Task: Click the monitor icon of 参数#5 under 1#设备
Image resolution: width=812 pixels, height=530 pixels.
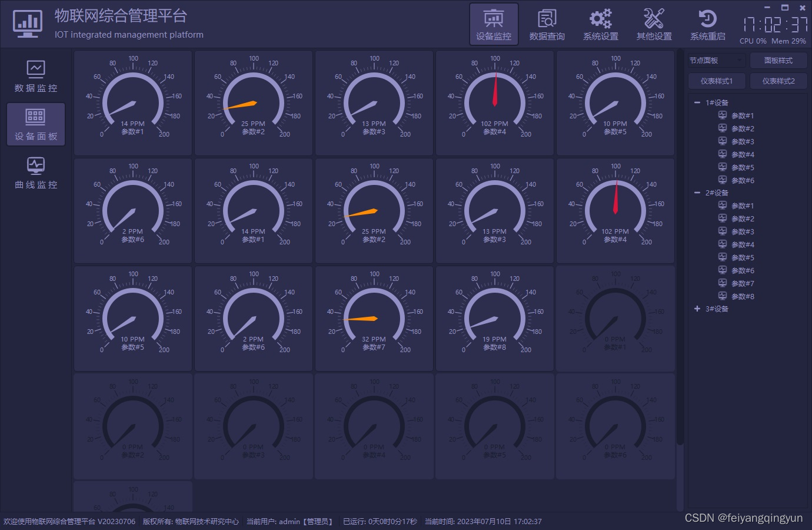Action: [723, 167]
